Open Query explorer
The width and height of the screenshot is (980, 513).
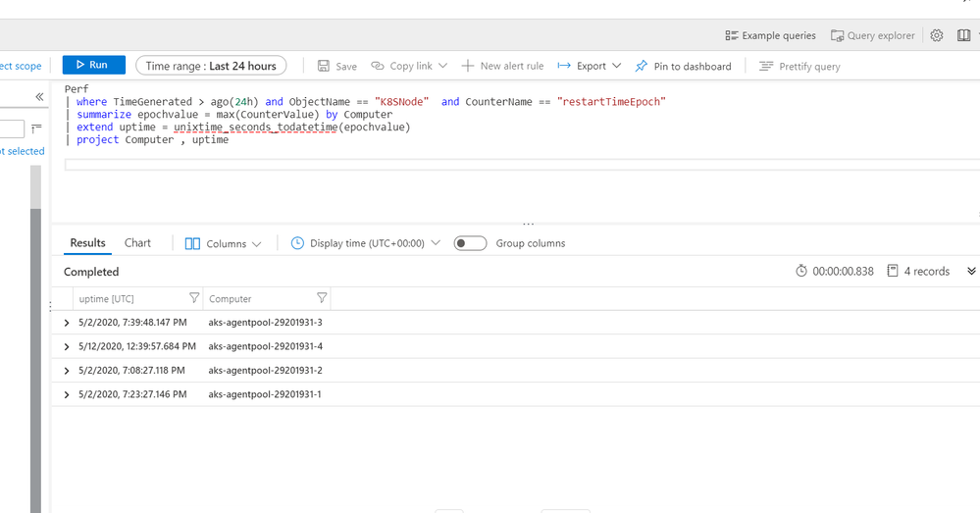point(872,35)
